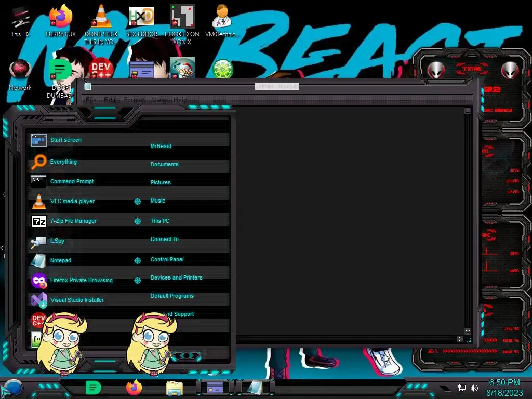Viewport: 532px width, 399px height.
Task: Click the ILSpy icon
Action: pyautogui.click(x=38, y=241)
